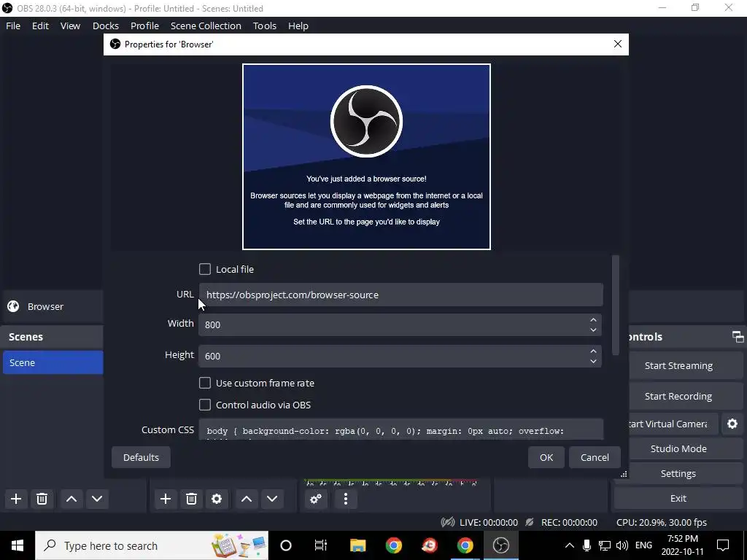Select the Scene item in Scenes list
747x560 pixels.
tap(53, 362)
